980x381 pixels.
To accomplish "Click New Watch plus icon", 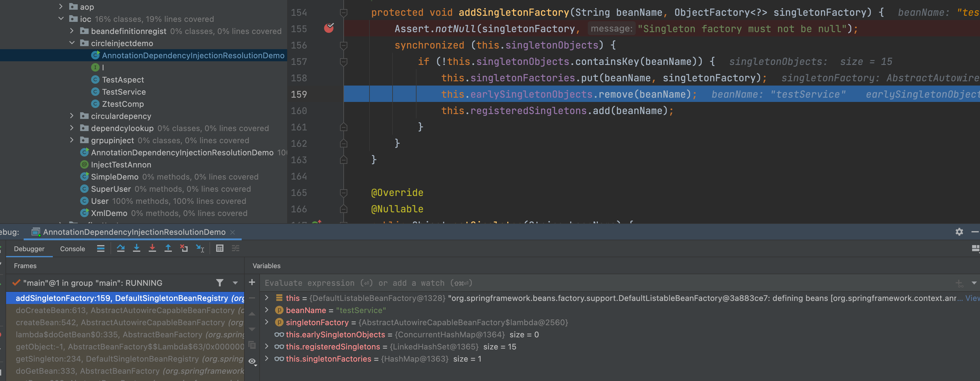I will (x=252, y=282).
